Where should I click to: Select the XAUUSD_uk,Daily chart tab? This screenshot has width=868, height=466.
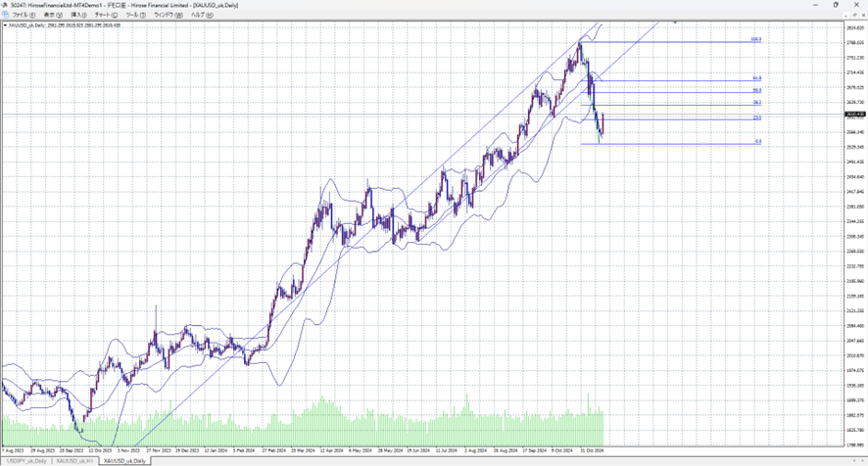click(124, 460)
